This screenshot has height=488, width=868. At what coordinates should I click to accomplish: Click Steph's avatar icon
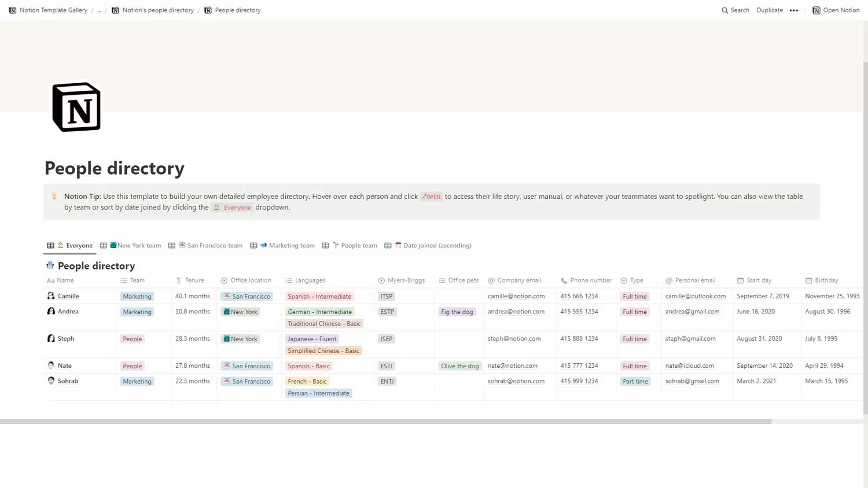click(51, 338)
